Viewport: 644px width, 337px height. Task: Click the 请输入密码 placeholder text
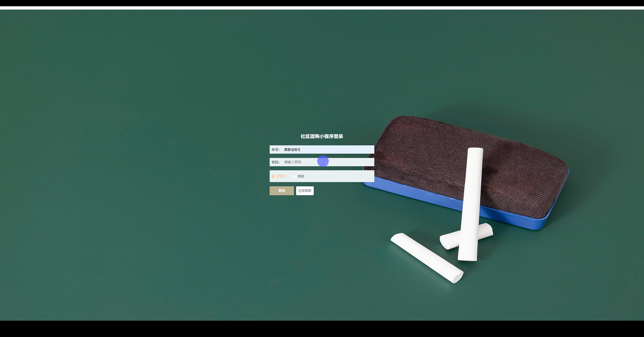click(x=292, y=162)
